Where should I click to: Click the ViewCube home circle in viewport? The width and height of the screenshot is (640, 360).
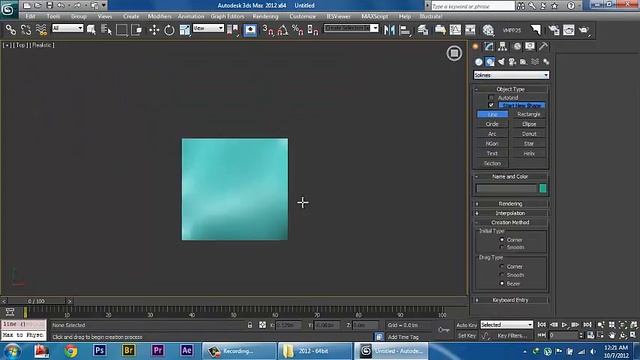pyautogui.click(x=454, y=53)
